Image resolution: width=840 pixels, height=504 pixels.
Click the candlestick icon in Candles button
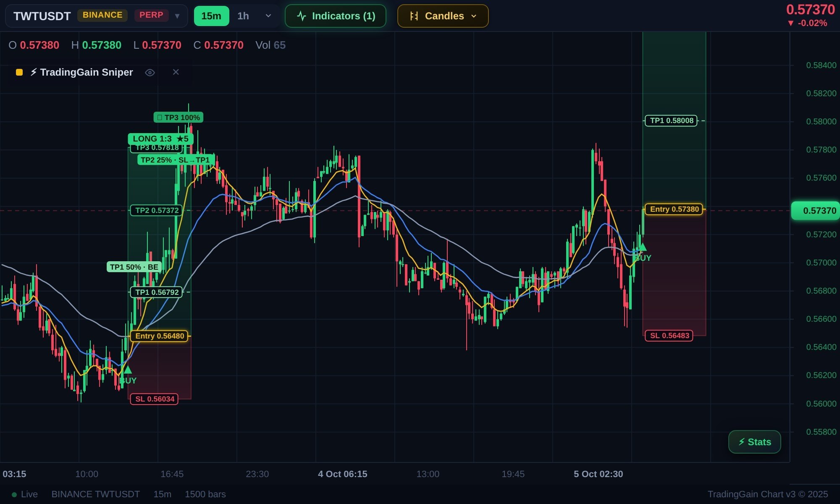click(x=414, y=16)
